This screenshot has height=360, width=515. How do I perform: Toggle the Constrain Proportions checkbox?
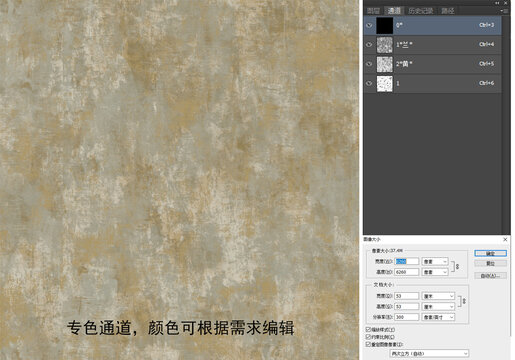[368, 337]
